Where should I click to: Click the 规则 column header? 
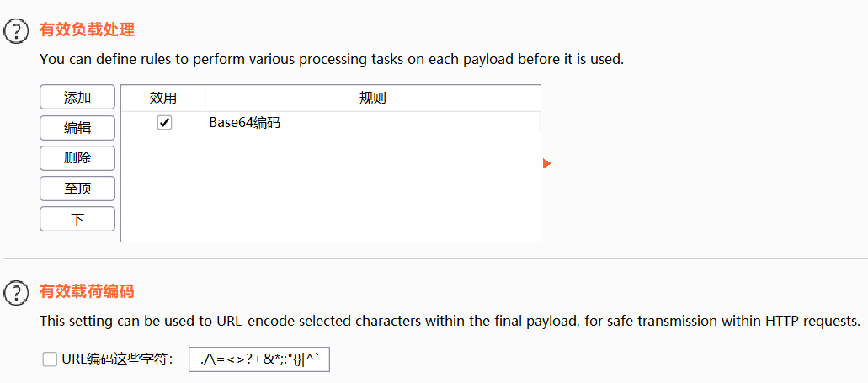pos(372,98)
